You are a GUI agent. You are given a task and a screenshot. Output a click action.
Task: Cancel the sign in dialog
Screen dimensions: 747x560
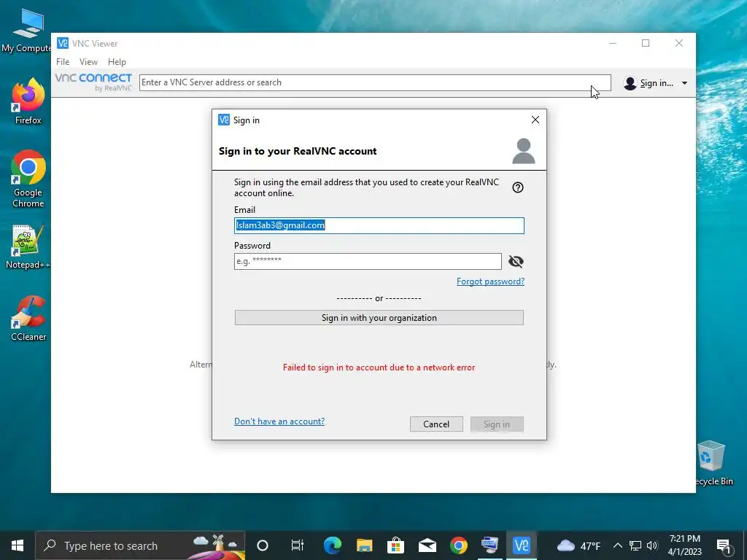436,424
